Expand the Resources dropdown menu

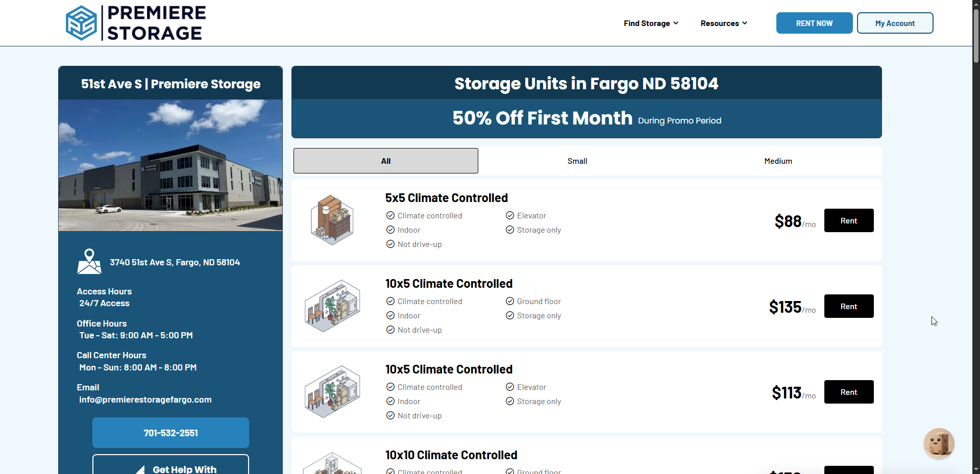[x=724, y=23]
